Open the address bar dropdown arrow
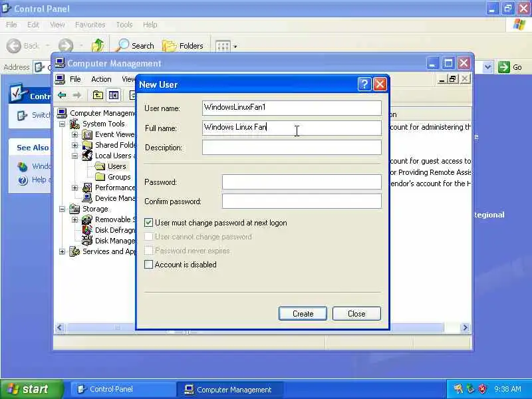Viewport: 532px width, 399px height. tap(487, 67)
